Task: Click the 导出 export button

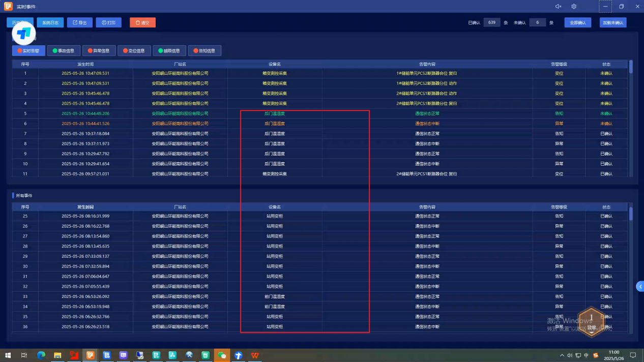Action: point(79,23)
